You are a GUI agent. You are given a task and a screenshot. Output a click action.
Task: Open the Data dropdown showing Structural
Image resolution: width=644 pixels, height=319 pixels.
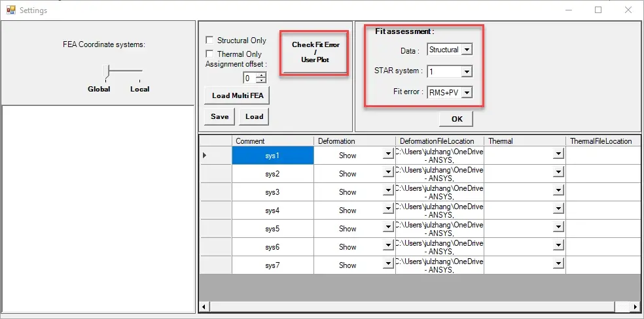pos(467,50)
